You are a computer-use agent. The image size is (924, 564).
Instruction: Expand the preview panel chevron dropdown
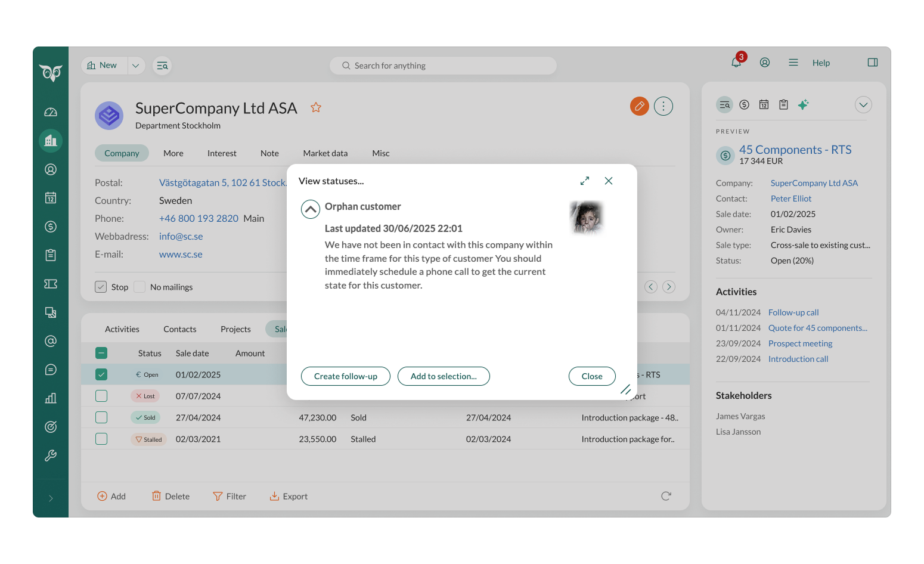pyautogui.click(x=863, y=105)
